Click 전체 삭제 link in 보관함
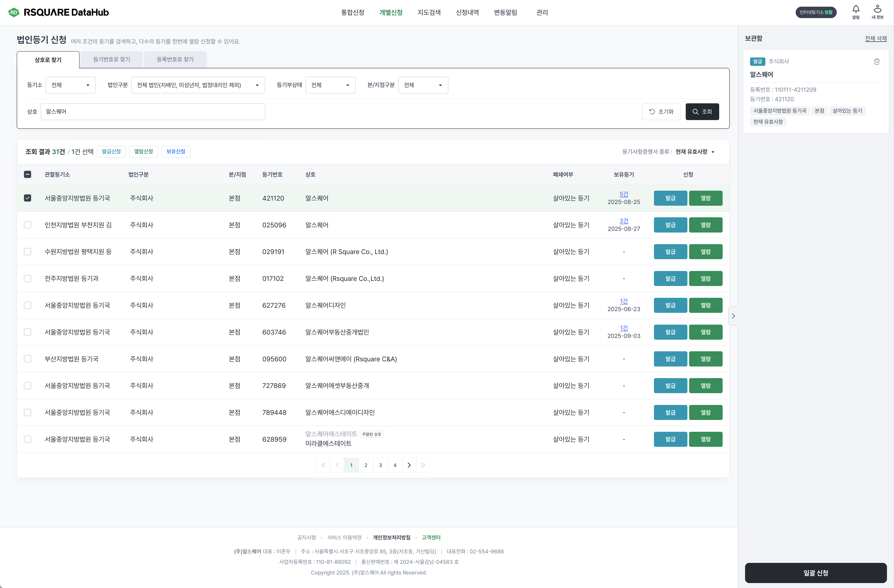 pos(876,38)
